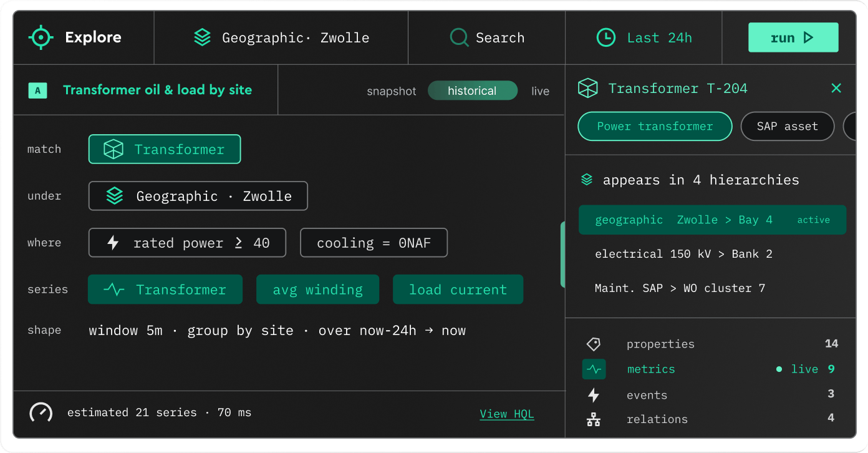Click the 'active' label on geographic row
This screenshot has width=868, height=453.
(814, 220)
